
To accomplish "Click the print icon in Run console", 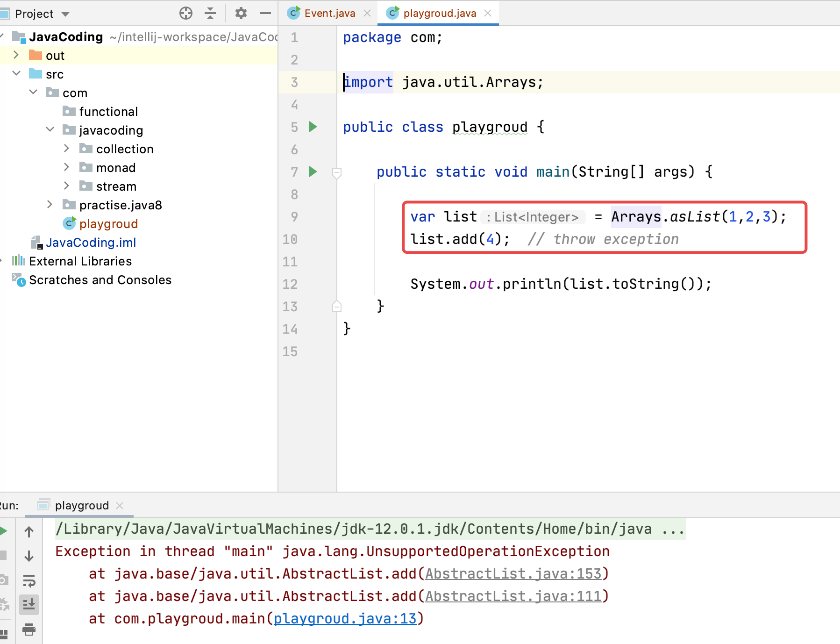I will coord(29,629).
